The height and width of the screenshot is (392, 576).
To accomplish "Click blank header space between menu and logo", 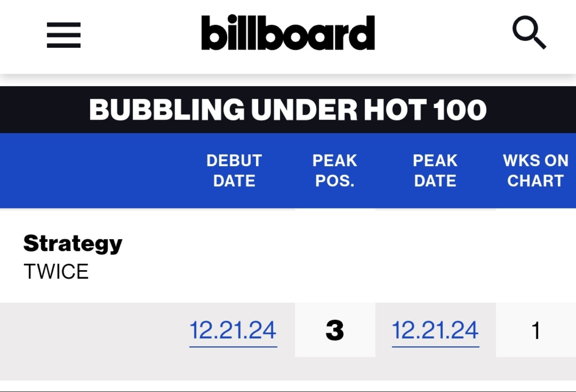I will [141, 35].
